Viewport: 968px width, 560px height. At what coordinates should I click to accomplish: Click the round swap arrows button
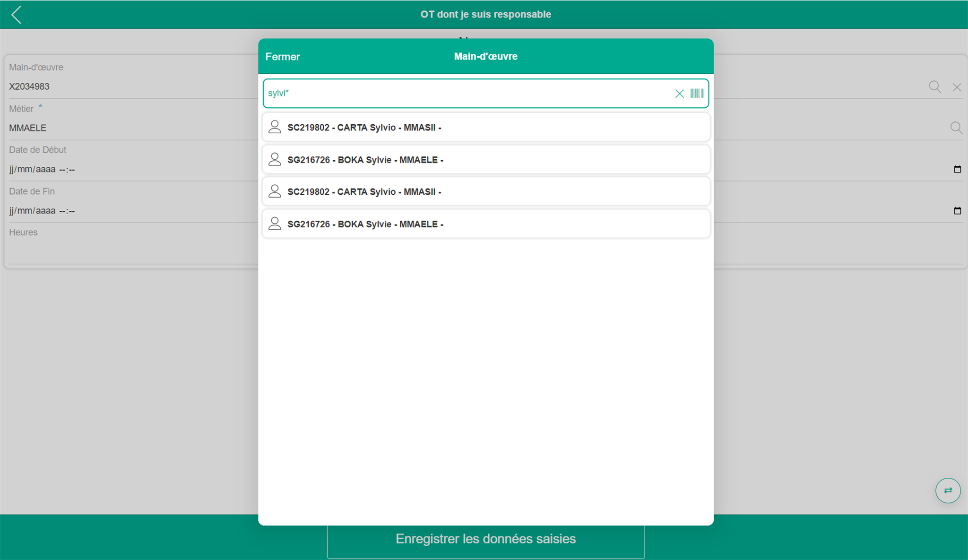(948, 491)
